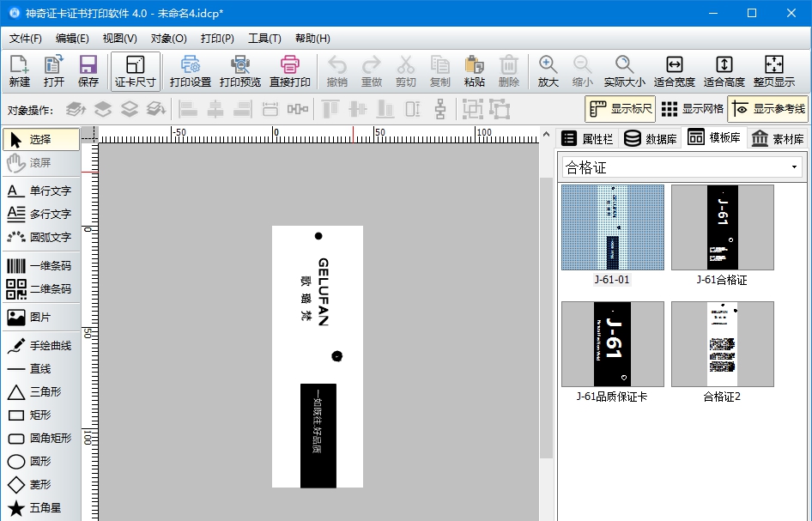Click 保存 to save the document
The width and height of the screenshot is (812, 521).
click(88, 70)
